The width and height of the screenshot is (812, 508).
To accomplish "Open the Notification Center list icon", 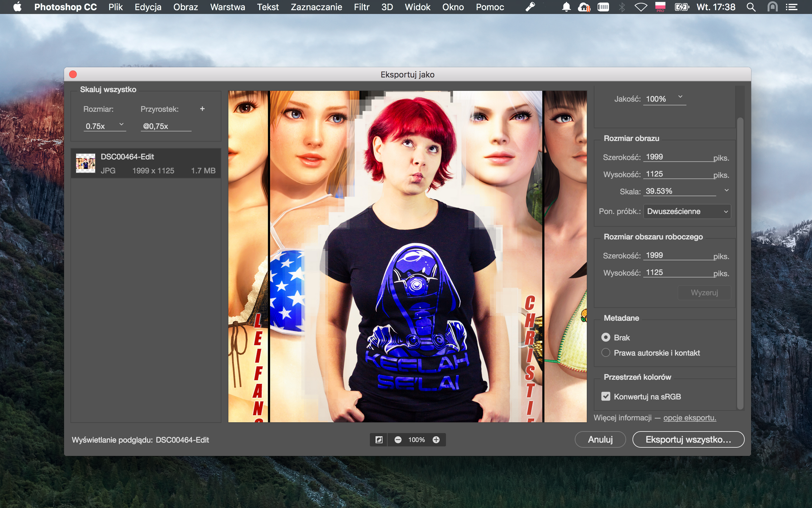I will [x=792, y=7].
